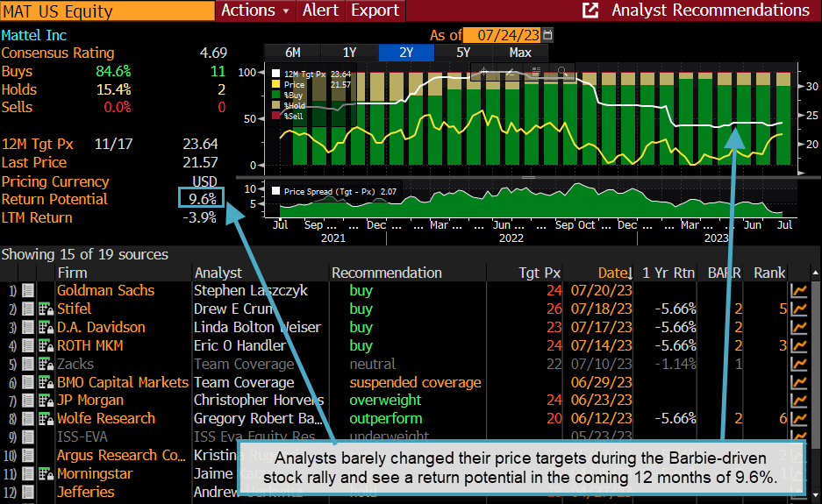
Task: Open ROTH MKM's locked model spreadsheet icon
Action: 46,345
